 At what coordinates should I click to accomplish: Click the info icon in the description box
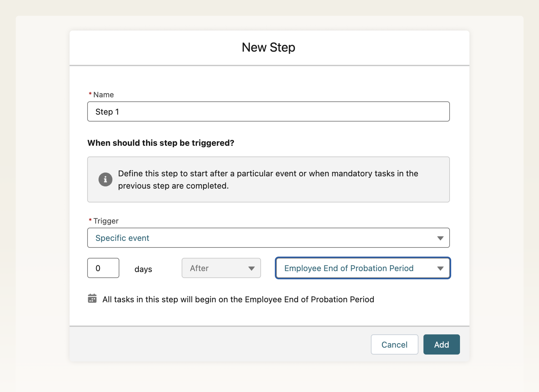105,179
